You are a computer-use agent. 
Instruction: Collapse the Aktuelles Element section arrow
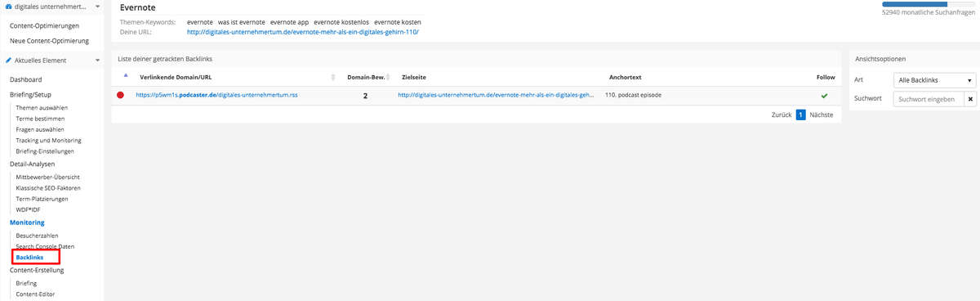click(97, 61)
